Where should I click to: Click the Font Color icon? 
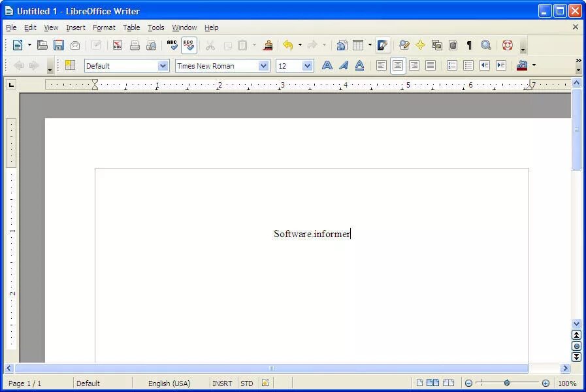pyautogui.click(x=522, y=65)
